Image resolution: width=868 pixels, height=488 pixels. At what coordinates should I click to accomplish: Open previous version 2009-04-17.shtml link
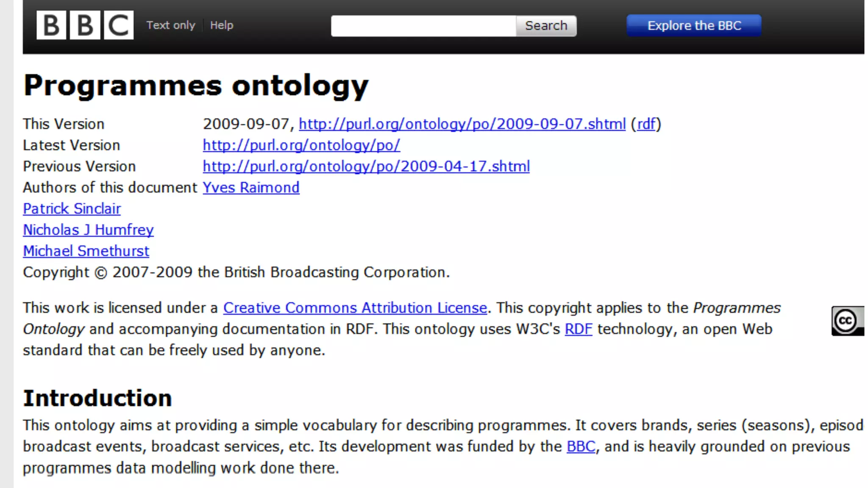(x=366, y=166)
